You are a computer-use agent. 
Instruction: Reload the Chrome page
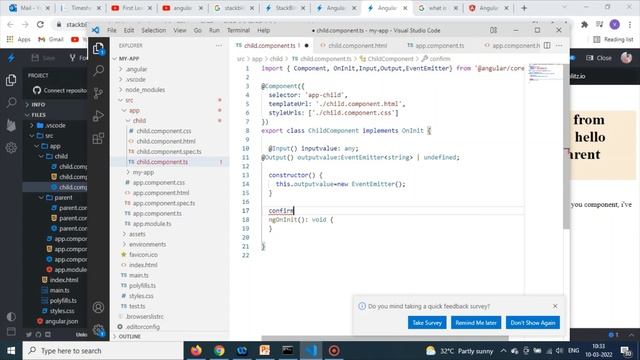click(40, 24)
